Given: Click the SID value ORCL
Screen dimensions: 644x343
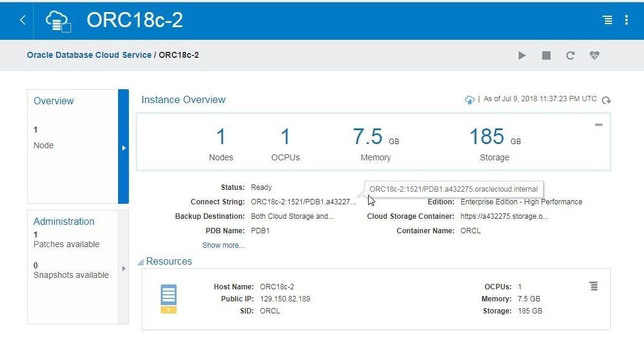Looking at the screenshot, I should [x=270, y=311].
